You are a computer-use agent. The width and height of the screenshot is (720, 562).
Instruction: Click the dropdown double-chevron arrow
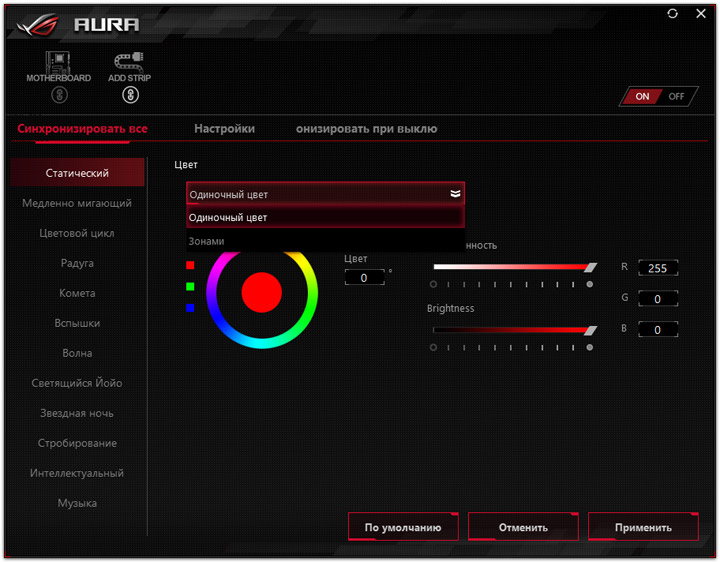455,194
